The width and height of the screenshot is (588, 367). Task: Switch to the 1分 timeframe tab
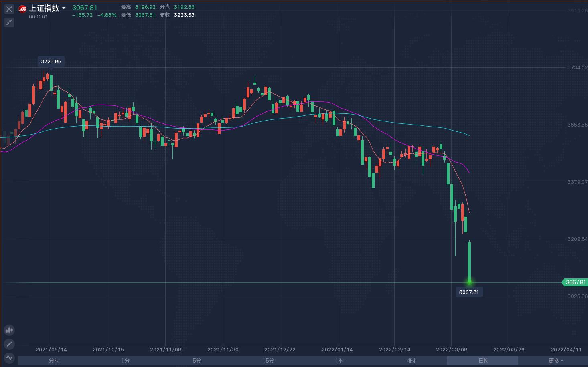click(126, 361)
